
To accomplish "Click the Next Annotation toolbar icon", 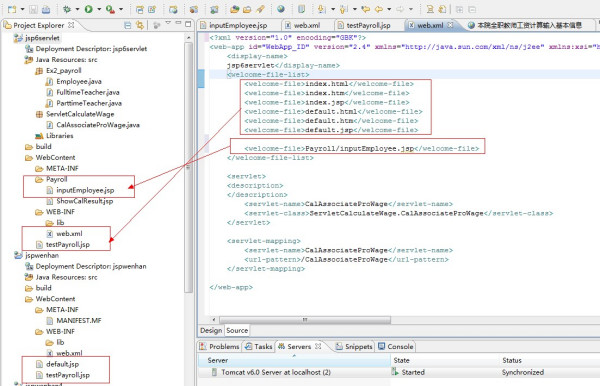I will coord(321,9).
